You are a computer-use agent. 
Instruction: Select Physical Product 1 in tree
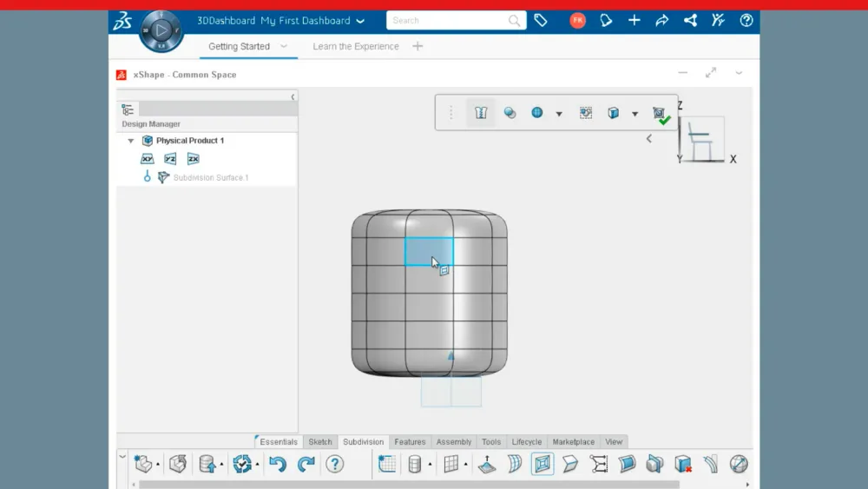(190, 141)
